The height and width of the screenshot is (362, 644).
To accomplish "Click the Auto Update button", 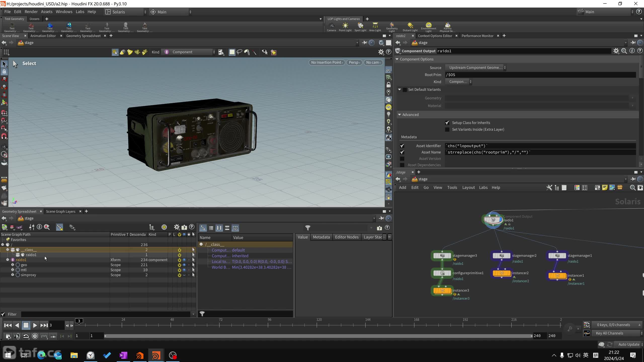I will [629, 345].
